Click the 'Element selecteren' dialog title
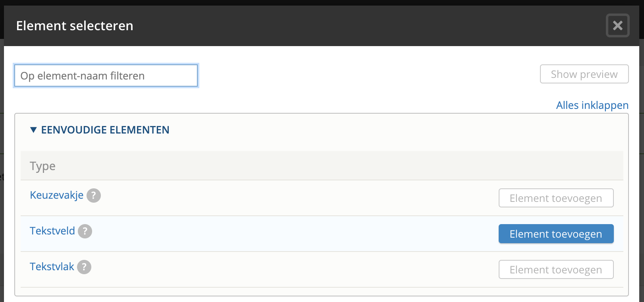644x302 pixels. pos(75,26)
